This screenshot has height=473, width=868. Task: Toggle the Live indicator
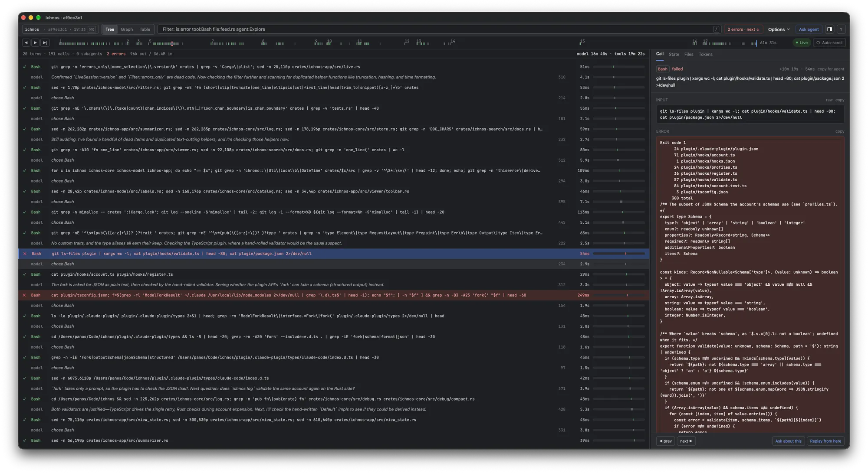[801, 42]
